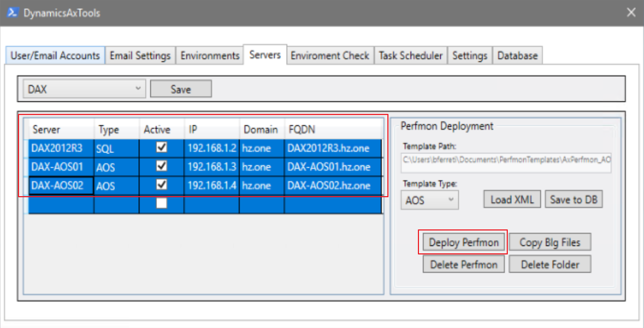
Task: Switch to the Task Scheduler tab
Action: (411, 56)
